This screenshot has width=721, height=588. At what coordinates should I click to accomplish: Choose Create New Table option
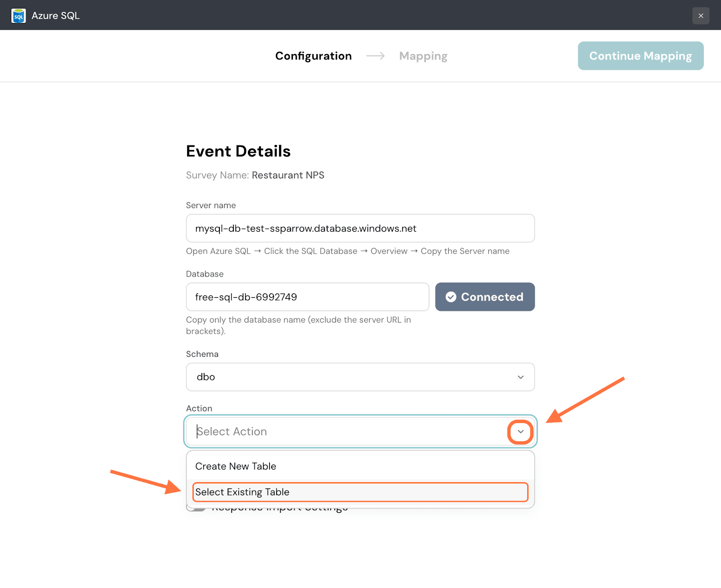[x=236, y=466]
